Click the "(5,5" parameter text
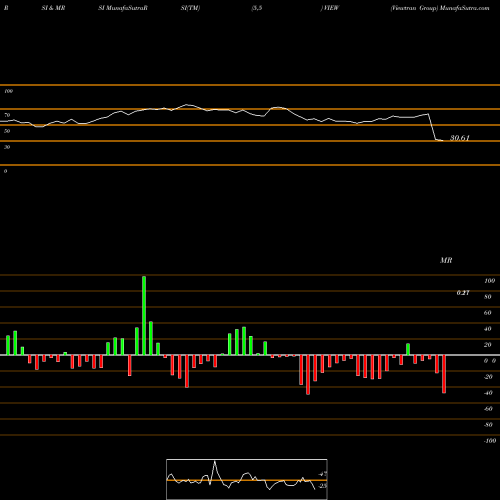This screenshot has width=500, height=500. (257, 8)
